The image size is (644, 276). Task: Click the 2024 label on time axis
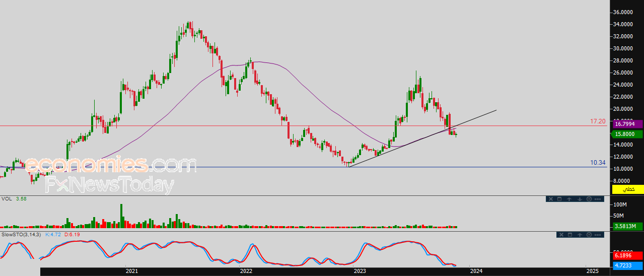(x=476, y=271)
